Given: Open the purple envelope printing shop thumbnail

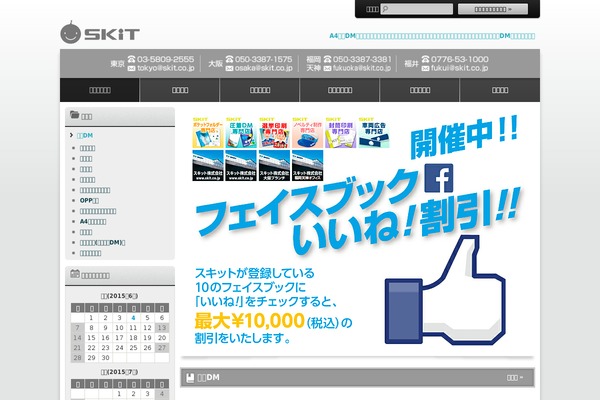Looking at the screenshot, I should pos(341,132).
